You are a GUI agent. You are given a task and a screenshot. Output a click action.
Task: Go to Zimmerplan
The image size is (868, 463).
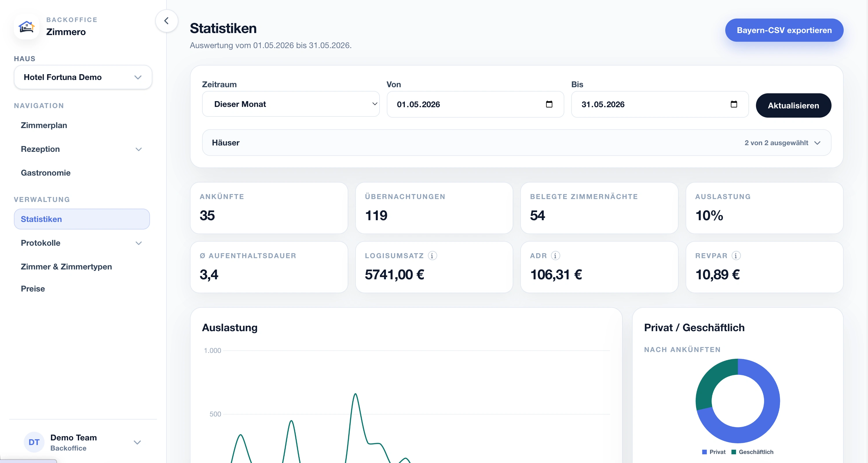[44, 125]
